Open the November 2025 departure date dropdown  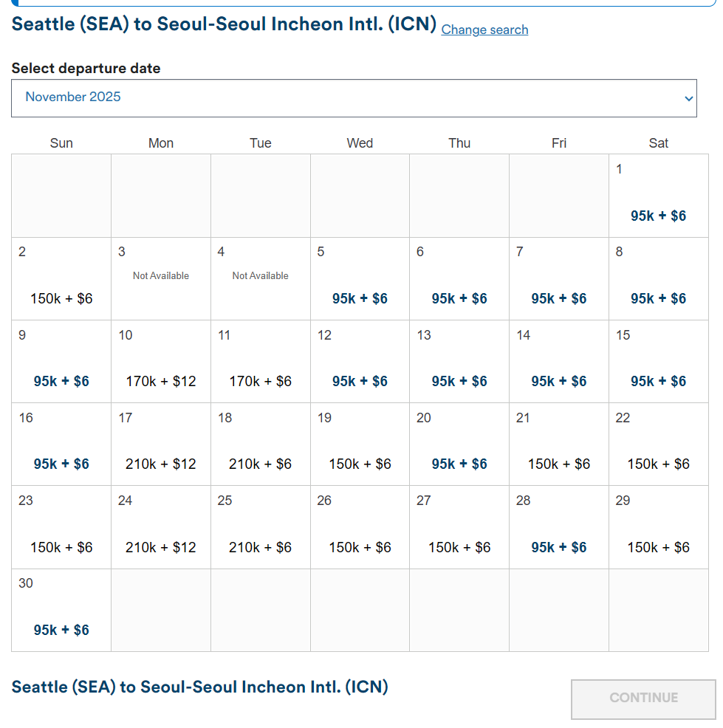point(353,97)
